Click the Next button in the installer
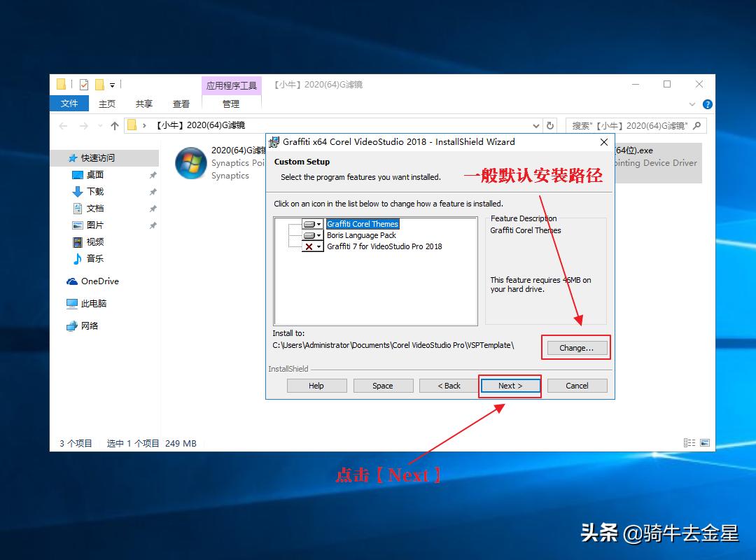Image resolution: width=756 pixels, height=560 pixels. (510, 385)
